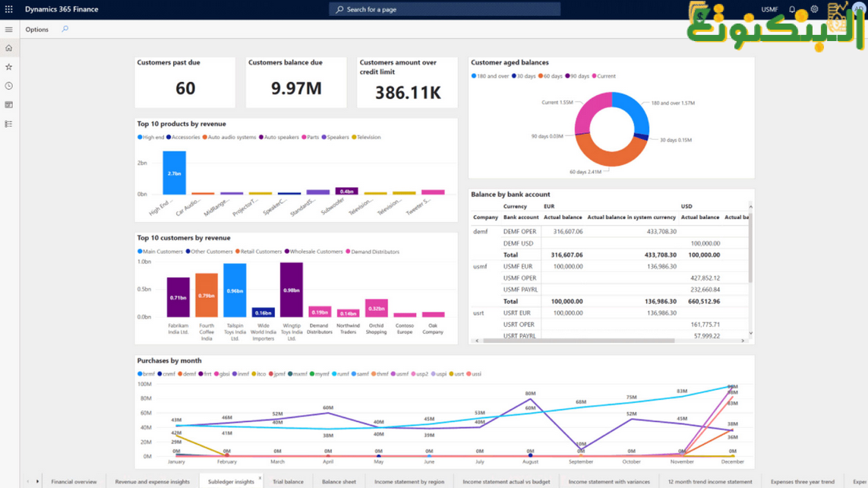Select the Subledger insights tab
This screenshot has height=488, width=868.
click(231, 481)
